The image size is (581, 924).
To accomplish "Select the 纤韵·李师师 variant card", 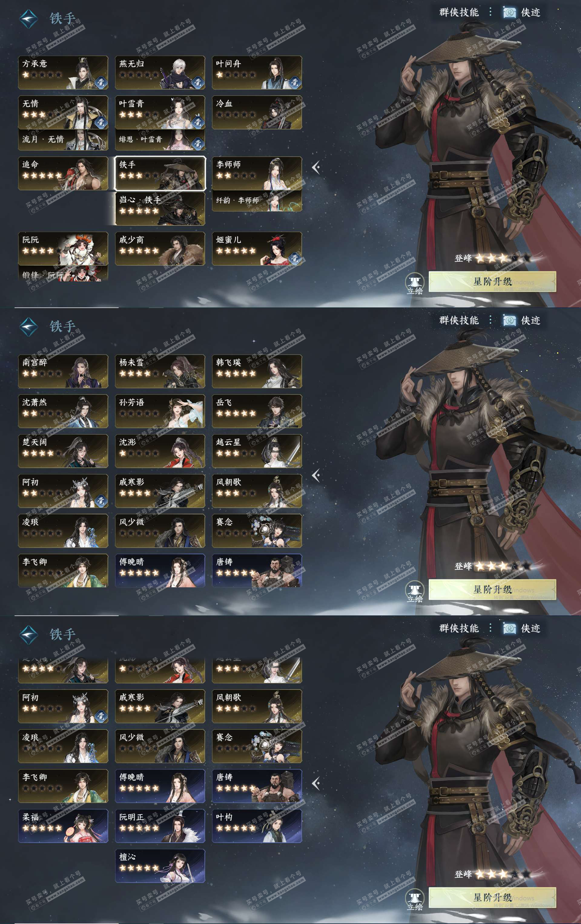I will click(257, 201).
